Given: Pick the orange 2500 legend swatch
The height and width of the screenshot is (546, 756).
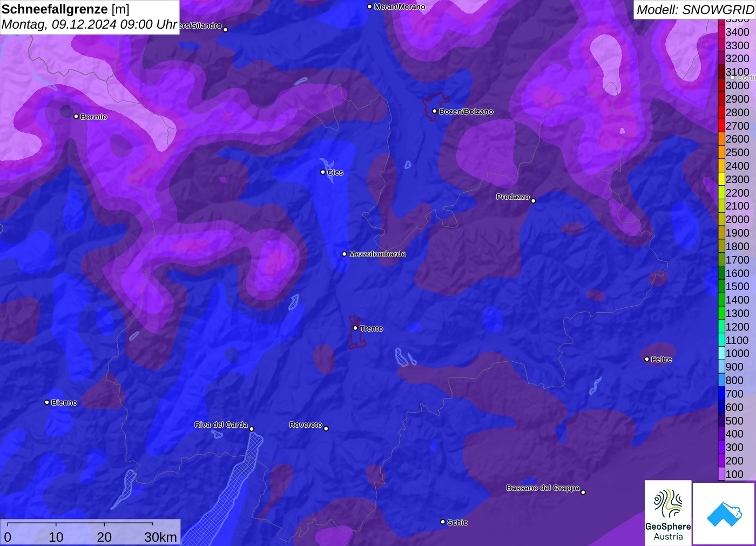Looking at the screenshot, I should pos(721,152).
